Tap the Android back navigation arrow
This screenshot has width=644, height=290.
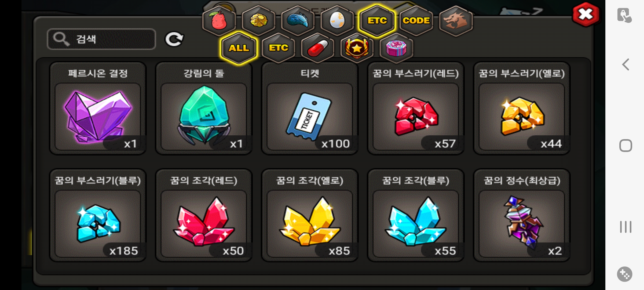tap(625, 64)
